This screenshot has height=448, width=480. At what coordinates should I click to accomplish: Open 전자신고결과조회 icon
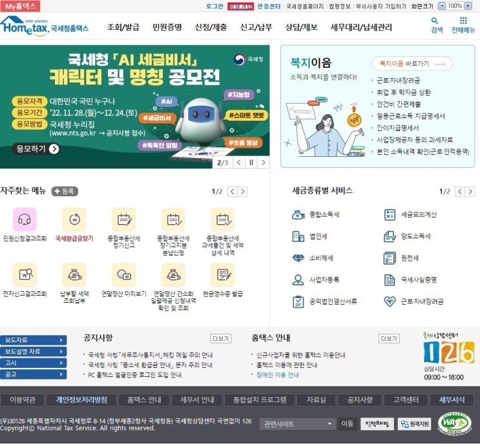pos(25,274)
